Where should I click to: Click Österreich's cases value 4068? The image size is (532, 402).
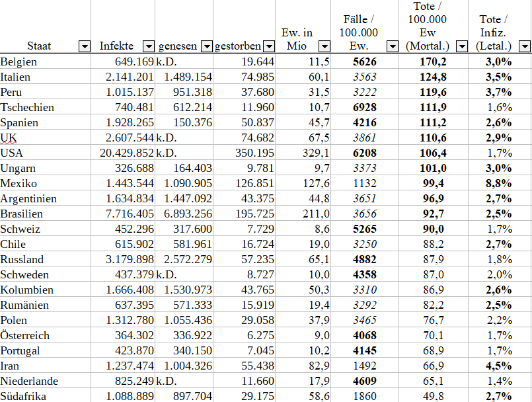point(365,335)
